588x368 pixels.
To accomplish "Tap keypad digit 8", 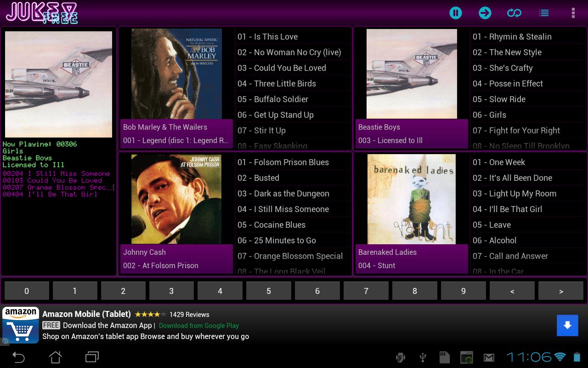I will (x=415, y=291).
